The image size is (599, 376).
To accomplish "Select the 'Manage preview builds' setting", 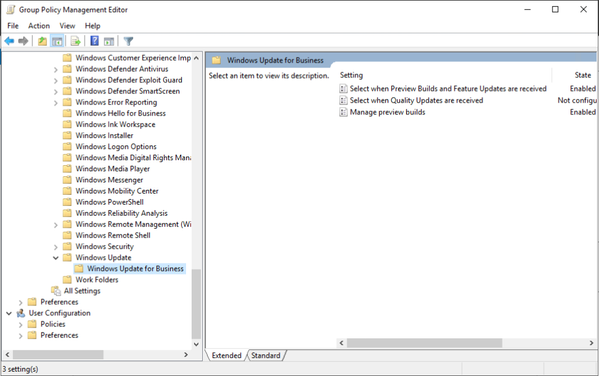I will tap(387, 112).
